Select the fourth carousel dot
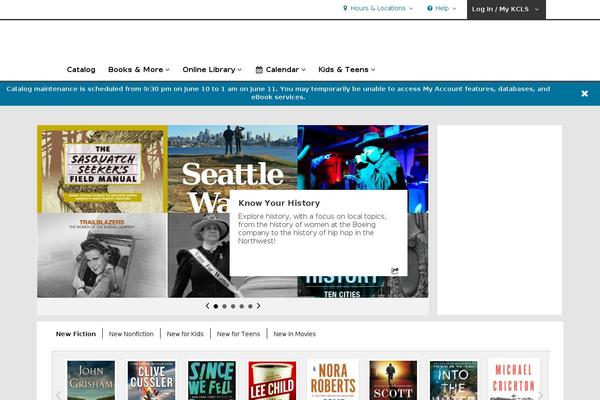The height and width of the screenshot is (400, 600). click(241, 306)
